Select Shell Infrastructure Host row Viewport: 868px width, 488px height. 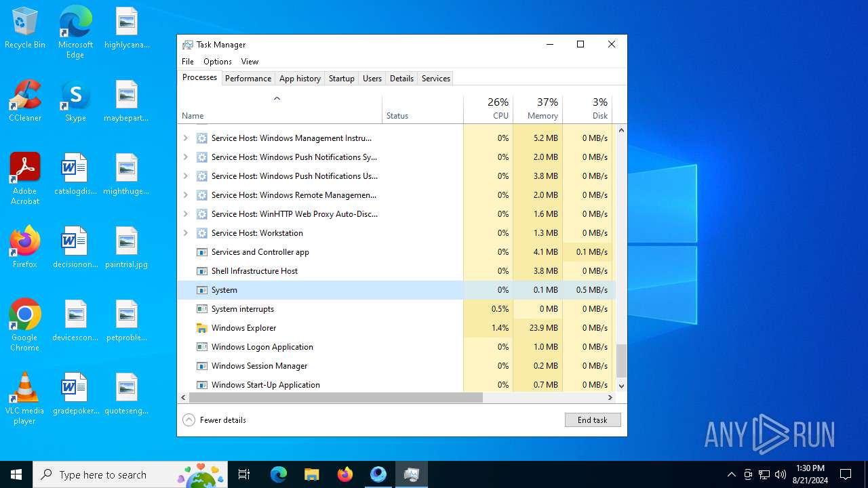396,270
